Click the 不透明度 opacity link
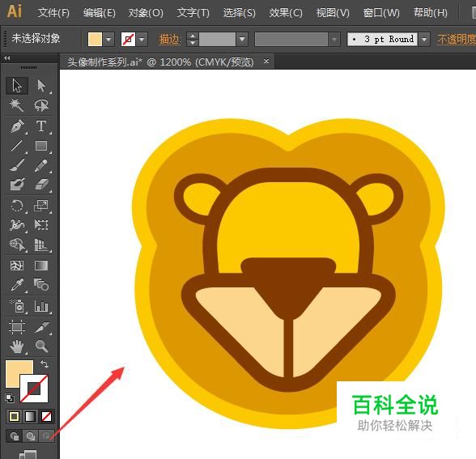The width and height of the screenshot is (476, 459). point(457,39)
